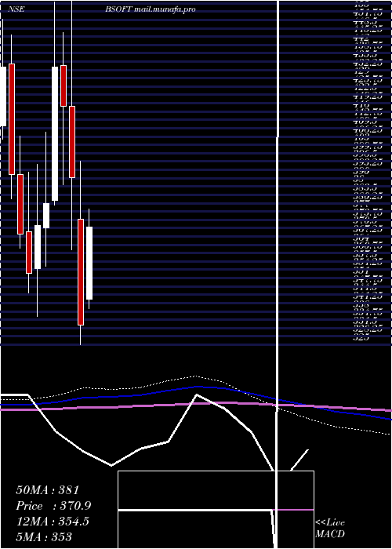
Task: Click the magenta segment in MACD box
Action: tap(296, 510)
